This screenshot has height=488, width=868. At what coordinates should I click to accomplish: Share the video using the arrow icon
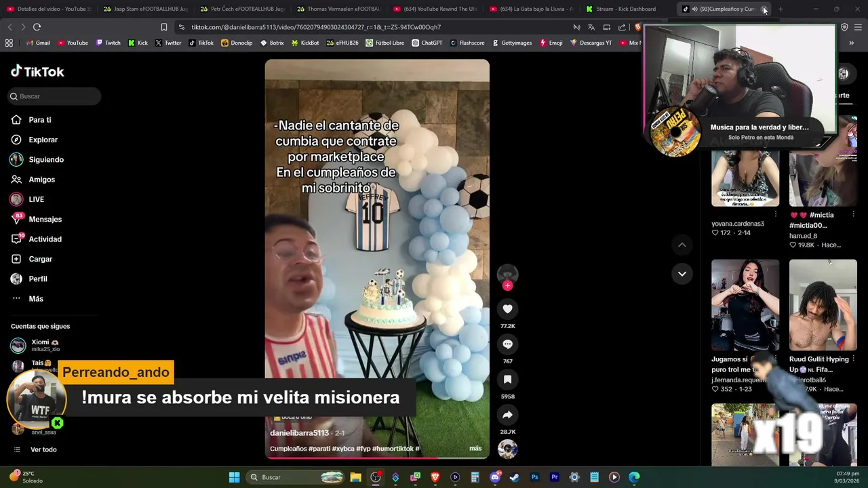point(507,415)
